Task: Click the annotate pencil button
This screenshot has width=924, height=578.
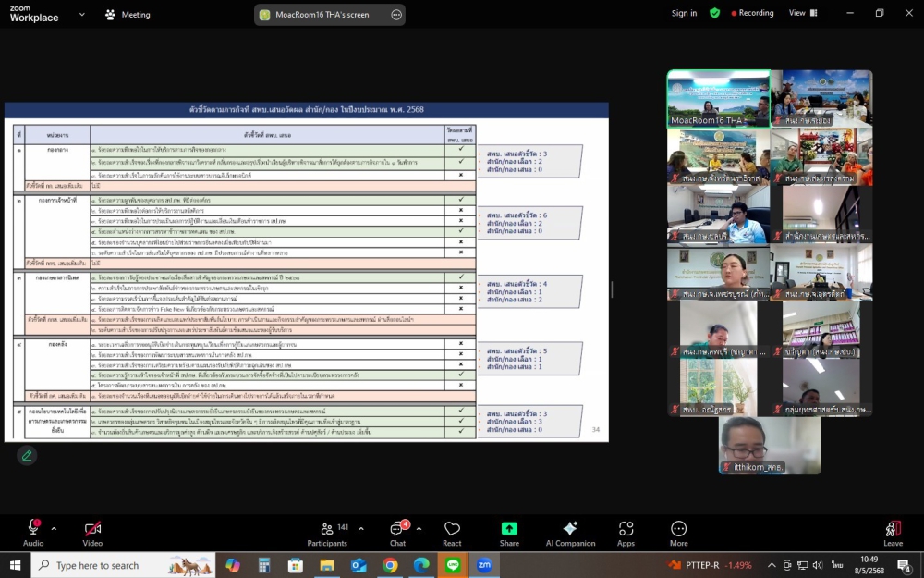Action: point(27,455)
